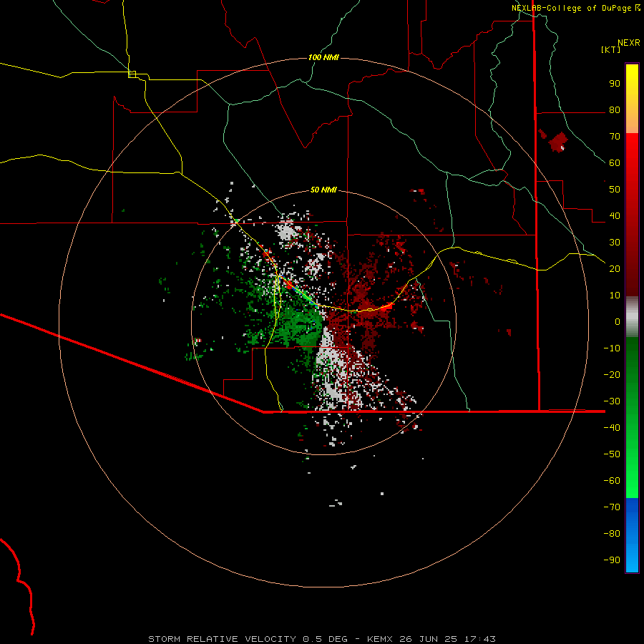Click the [KT] units label
644x644 pixels.
click(611, 49)
